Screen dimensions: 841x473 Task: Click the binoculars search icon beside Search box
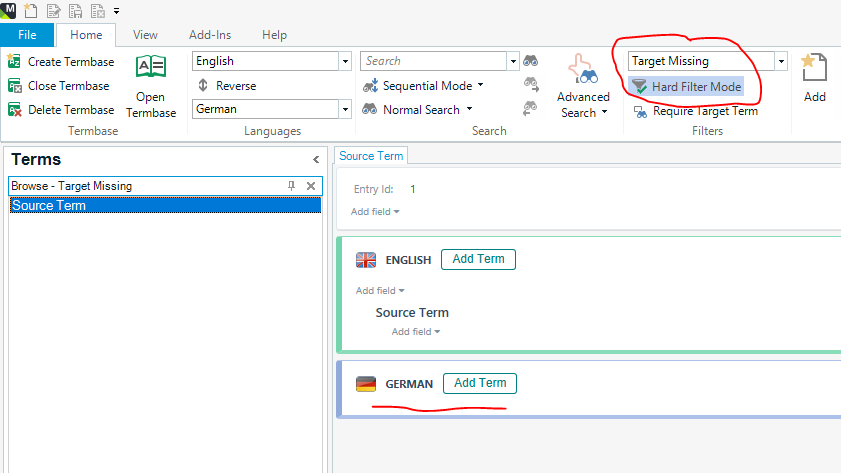[530, 61]
